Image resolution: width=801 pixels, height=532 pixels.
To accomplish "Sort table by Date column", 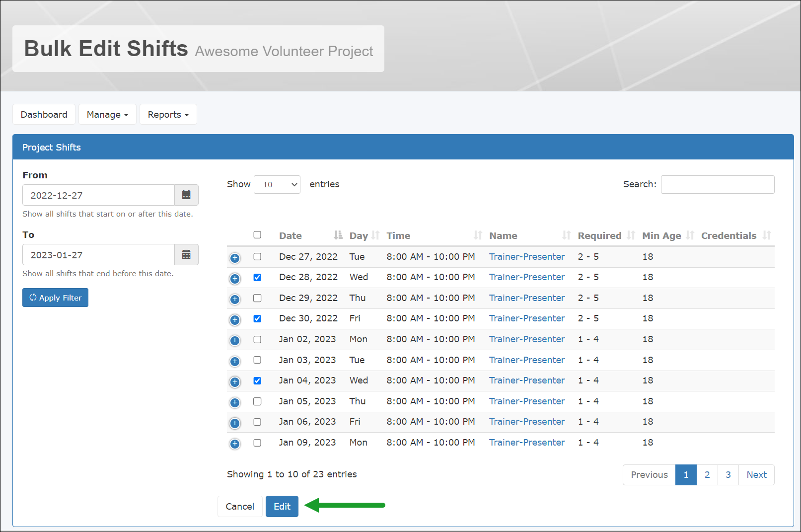I will coord(310,235).
